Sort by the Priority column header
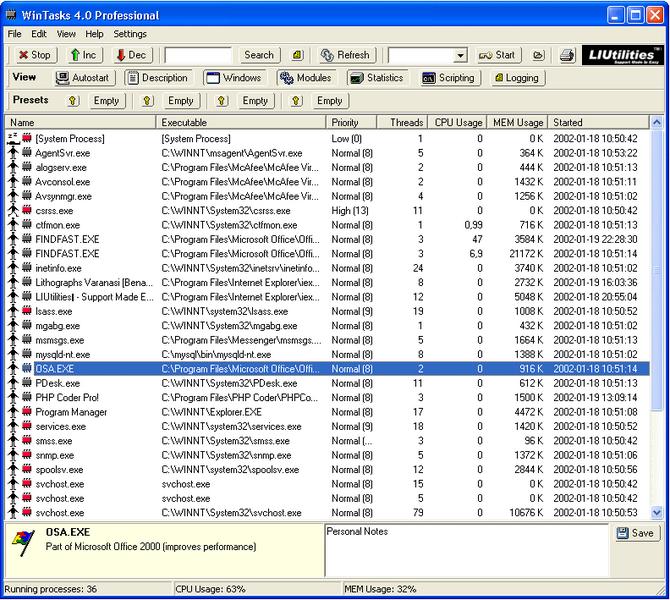 [352, 122]
